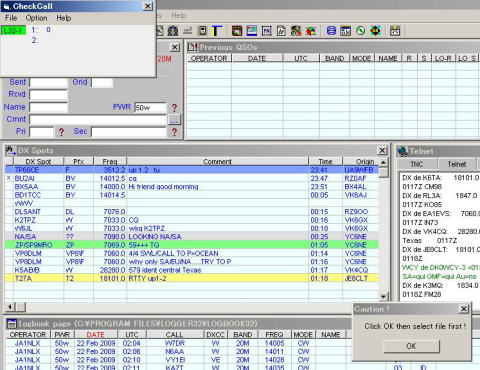Screen dimensions: 480x370
Task: Click the ellipsis button beside Cmnt field
Action: (174, 120)
